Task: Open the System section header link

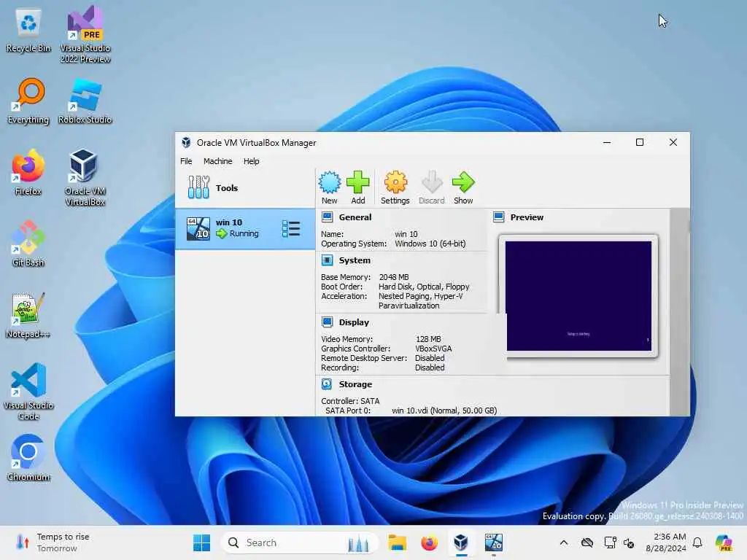Action: [x=355, y=260]
